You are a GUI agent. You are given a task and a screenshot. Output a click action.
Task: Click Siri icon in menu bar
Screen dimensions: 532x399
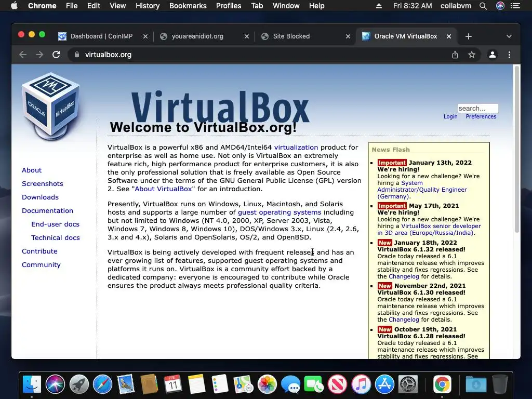coord(500,6)
